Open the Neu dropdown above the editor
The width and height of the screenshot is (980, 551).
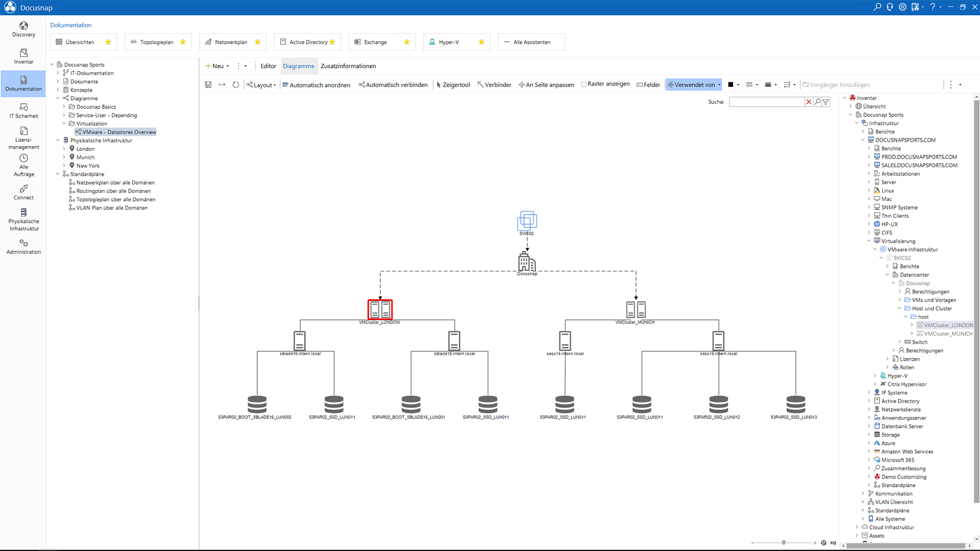[x=216, y=66]
